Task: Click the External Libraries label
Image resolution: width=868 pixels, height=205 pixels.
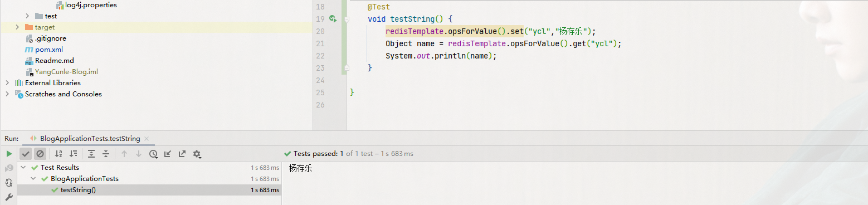Action: pos(53,83)
